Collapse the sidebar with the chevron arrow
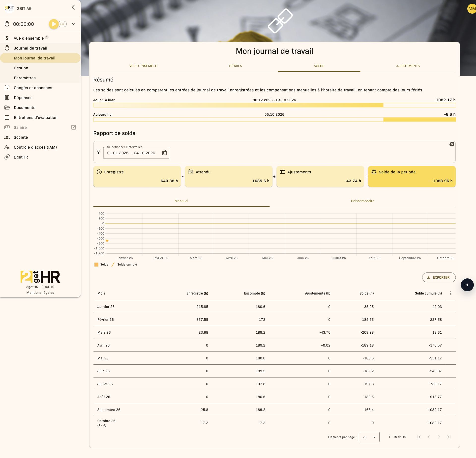Screen dimensions: 476x458 [73, 7]
